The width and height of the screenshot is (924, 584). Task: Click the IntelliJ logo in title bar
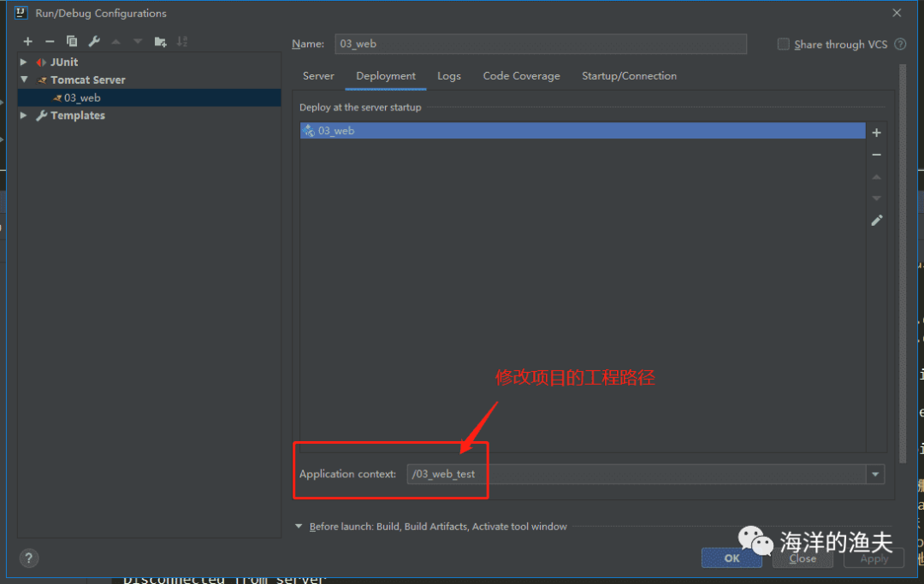pyautogui.click(x=21, y=13)
